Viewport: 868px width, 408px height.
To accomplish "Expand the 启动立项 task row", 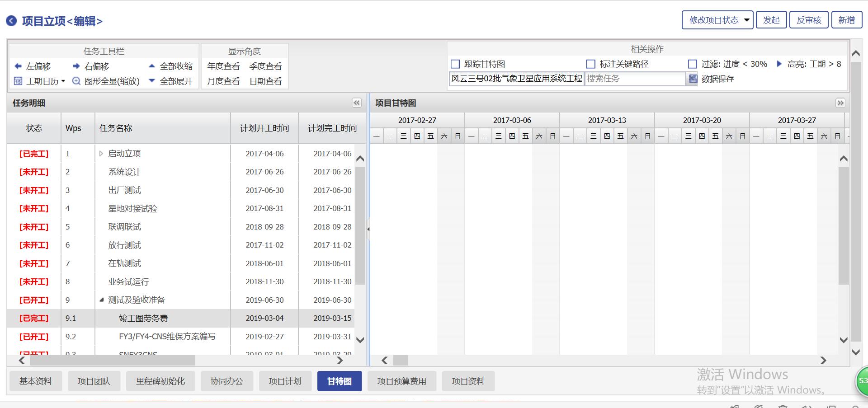I will 101,154.
